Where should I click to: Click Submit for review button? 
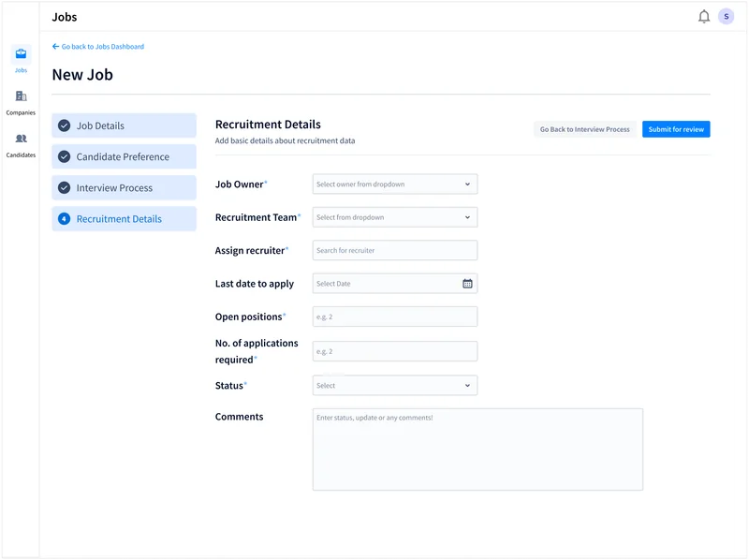[676, 129]
